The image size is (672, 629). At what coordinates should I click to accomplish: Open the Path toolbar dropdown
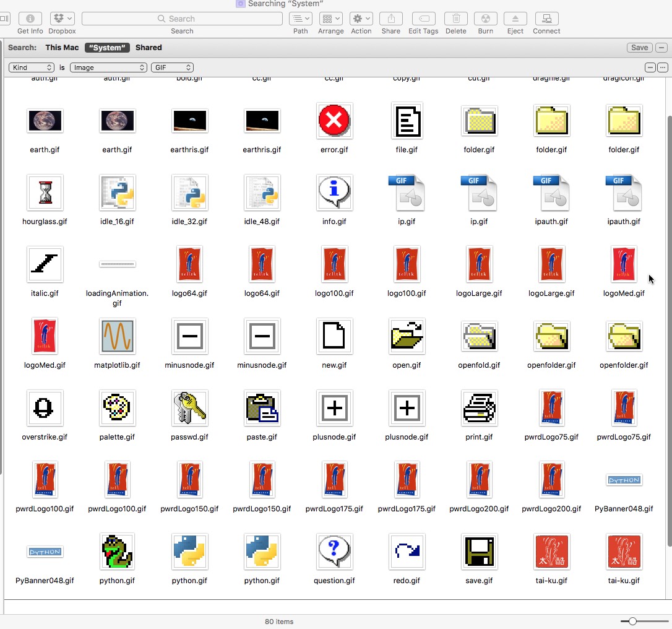301,19
